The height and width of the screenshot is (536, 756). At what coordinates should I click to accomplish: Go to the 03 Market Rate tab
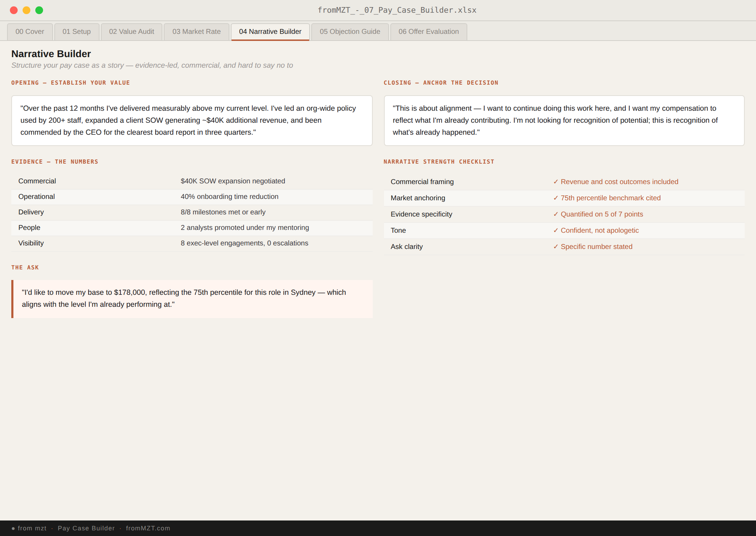pyautogui.click(x=197, y=32)
